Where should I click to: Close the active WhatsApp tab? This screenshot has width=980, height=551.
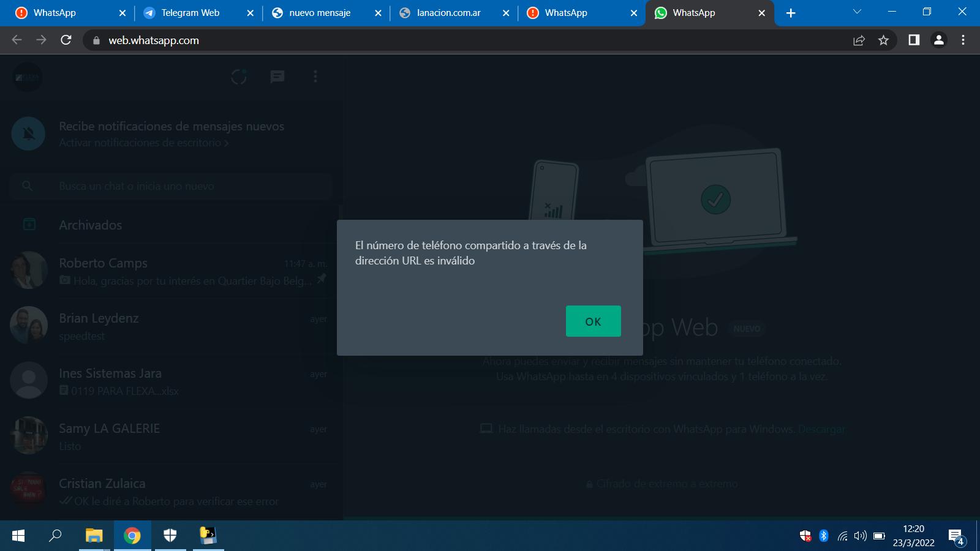(761, 13)
